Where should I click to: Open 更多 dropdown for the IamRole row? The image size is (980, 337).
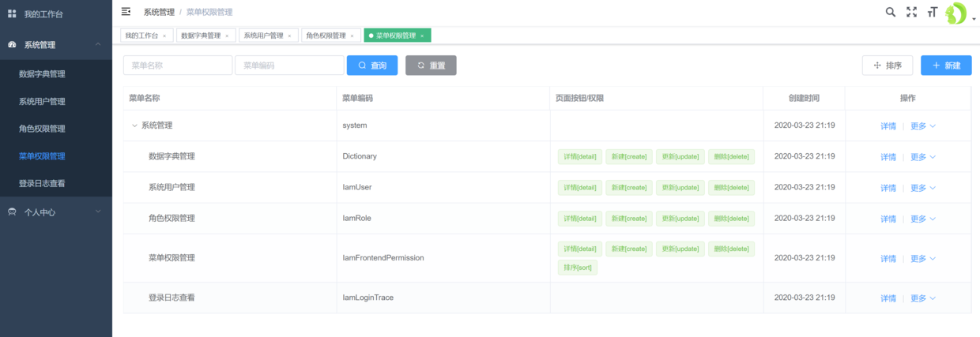point(923,219)
